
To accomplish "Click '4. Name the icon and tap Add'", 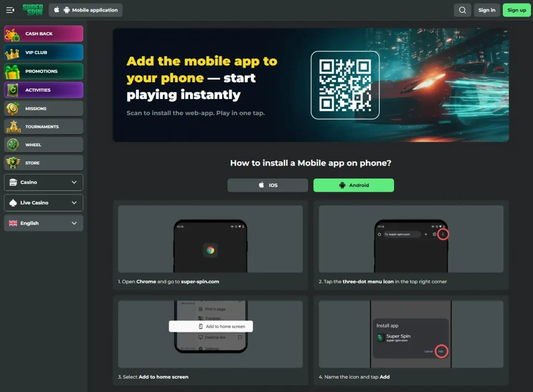I will 354,377.
